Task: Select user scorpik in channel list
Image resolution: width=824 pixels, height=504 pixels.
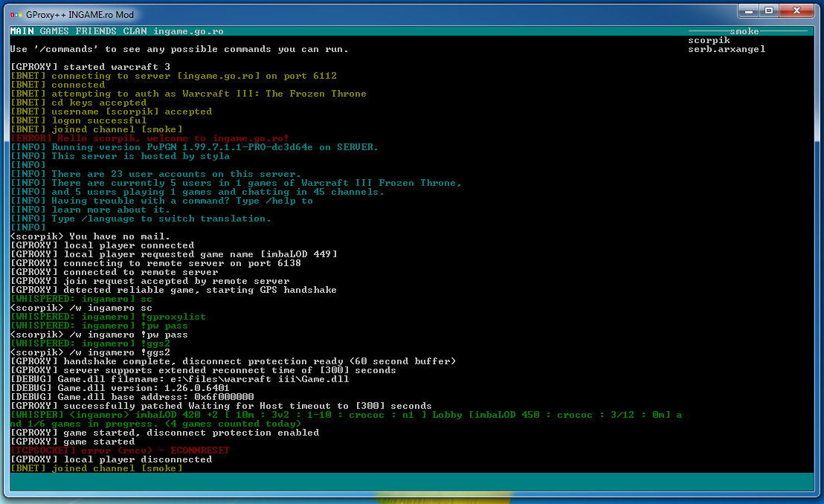Action: pos(709,40)
